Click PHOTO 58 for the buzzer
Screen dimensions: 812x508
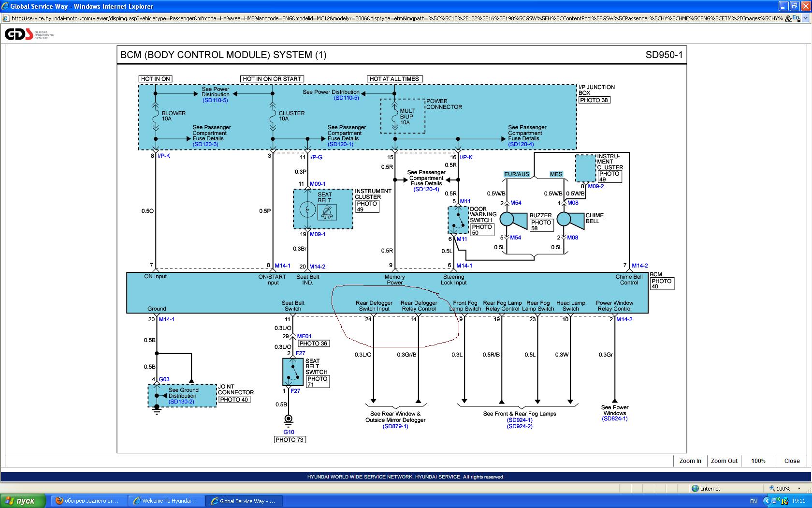(541, 225)
